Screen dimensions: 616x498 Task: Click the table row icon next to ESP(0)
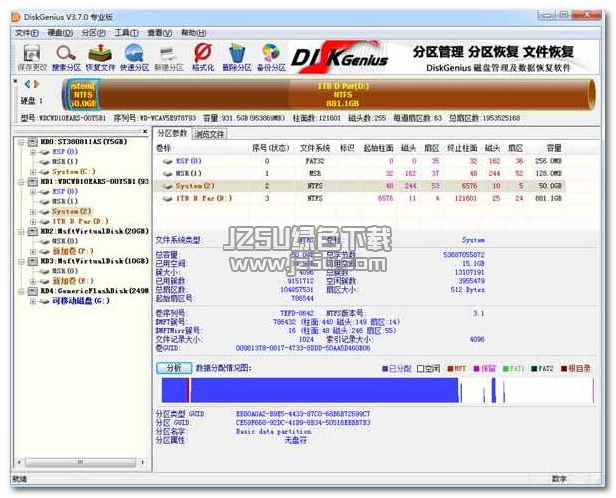168,161
